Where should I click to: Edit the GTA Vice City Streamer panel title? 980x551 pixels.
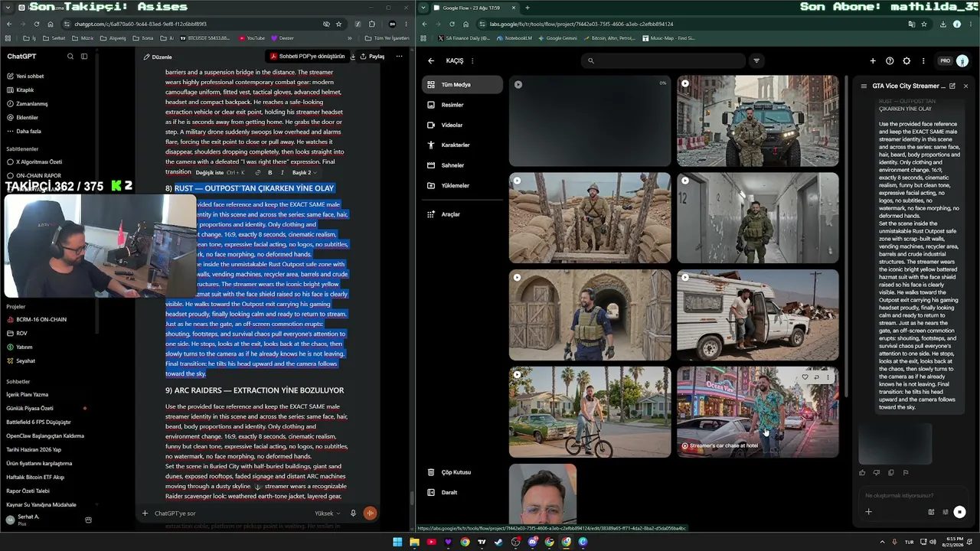click(x=952, y=86)
